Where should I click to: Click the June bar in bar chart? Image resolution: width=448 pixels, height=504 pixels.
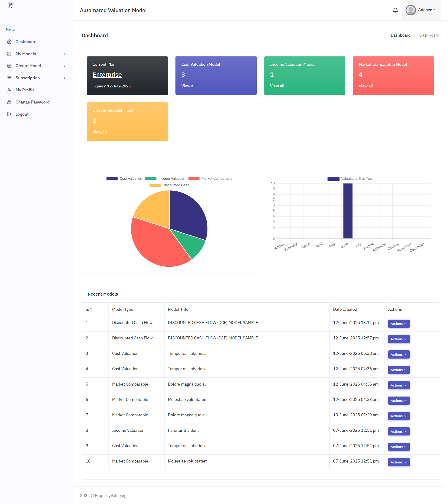tap(348, 211)
